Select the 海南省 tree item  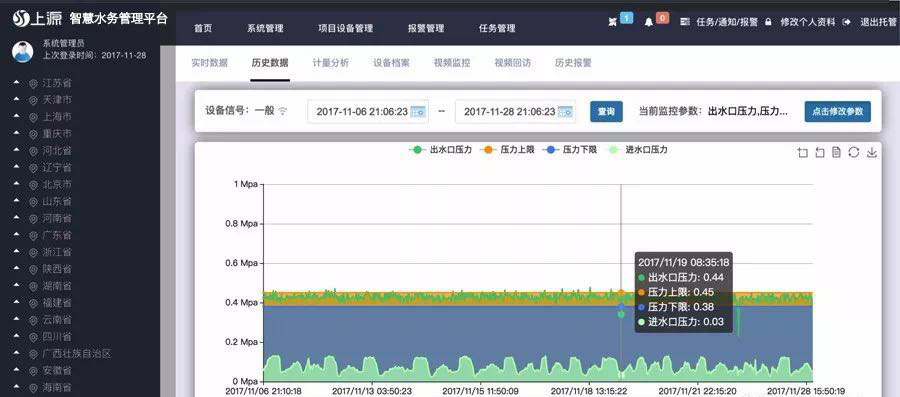(57, 387)
